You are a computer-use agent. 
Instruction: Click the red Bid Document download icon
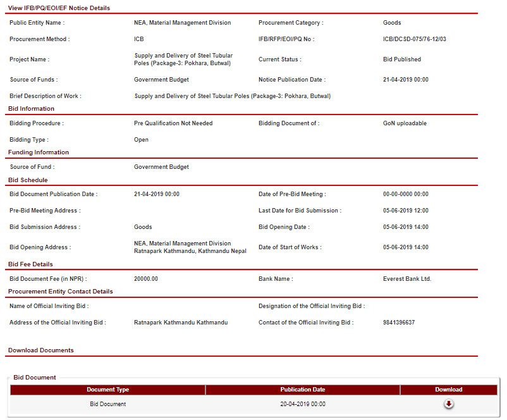click(448, 404)
